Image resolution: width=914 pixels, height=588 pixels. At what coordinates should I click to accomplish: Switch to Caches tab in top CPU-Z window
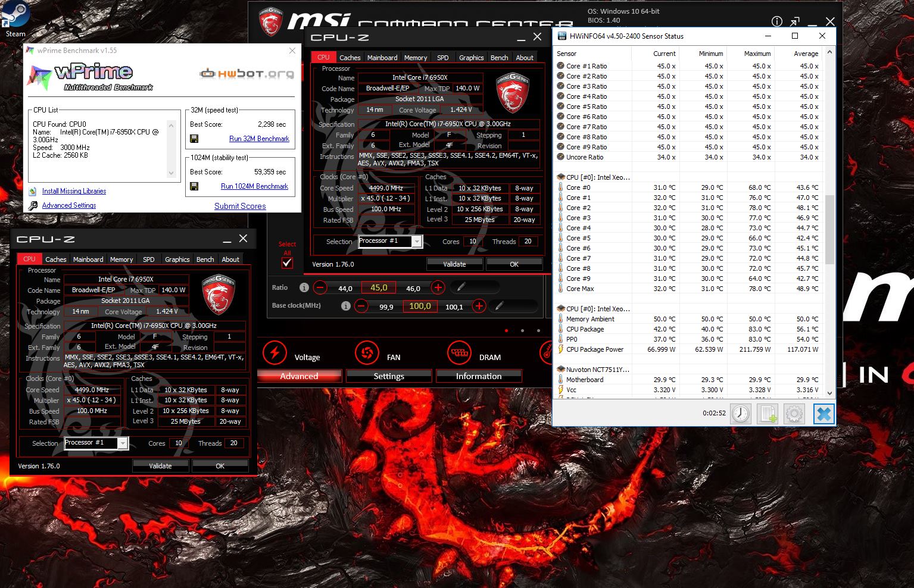pyautogui.click(x=350, y=58)
